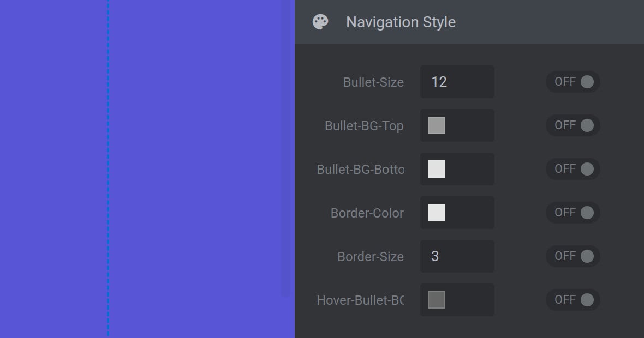The width and height of the screenshot is (644, 338).
Task: Click into the Border-Size field showing 3
Action: (457, 256)
